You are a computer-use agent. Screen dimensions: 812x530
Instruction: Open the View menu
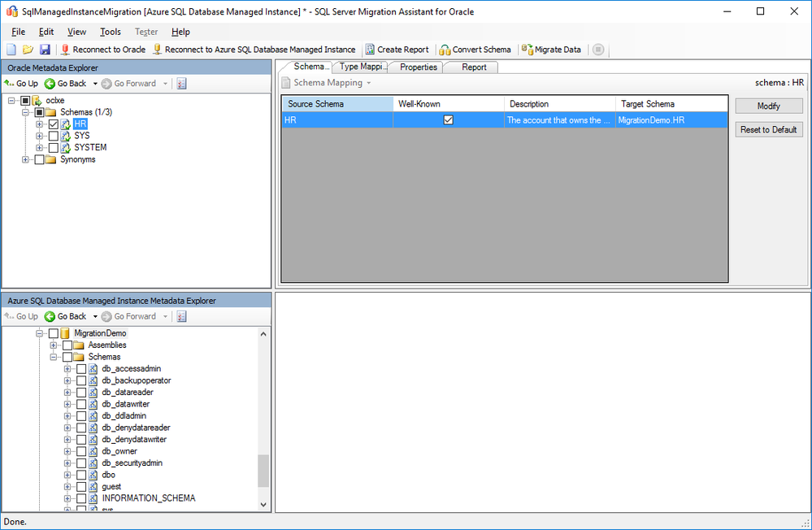[76, 32]
